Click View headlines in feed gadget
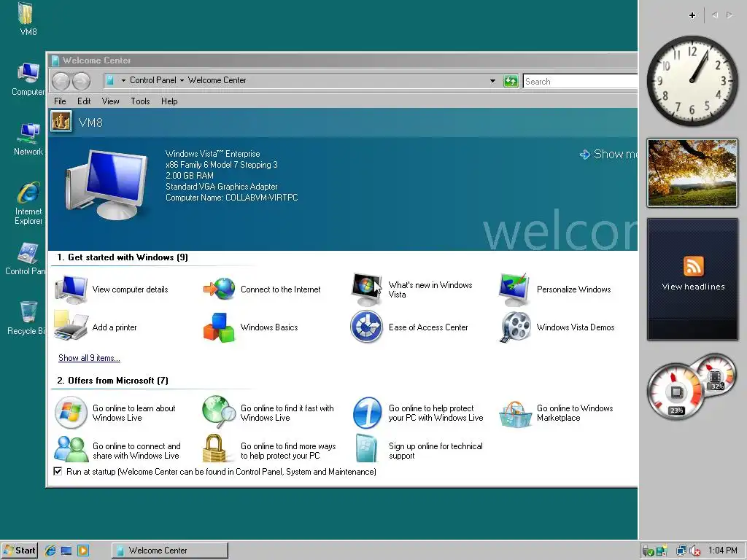Viewport: 747px width, 560px height. click(x=693, y=287)
